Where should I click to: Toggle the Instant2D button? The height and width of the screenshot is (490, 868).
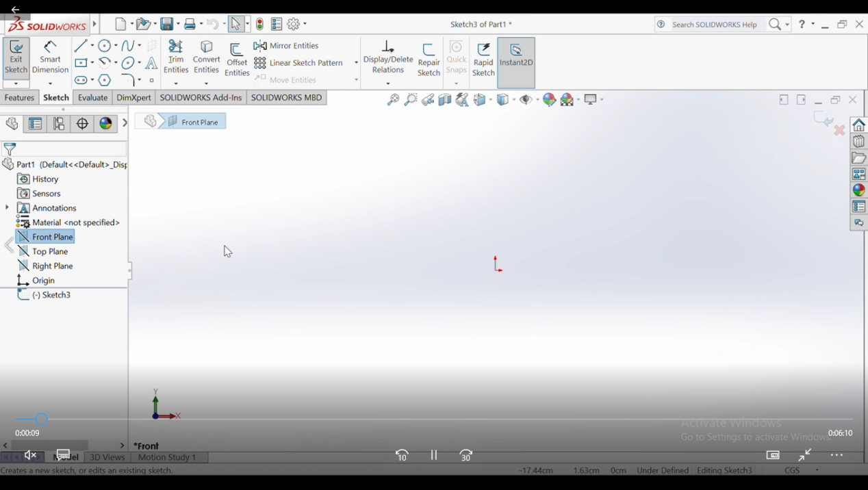point(516,62)
